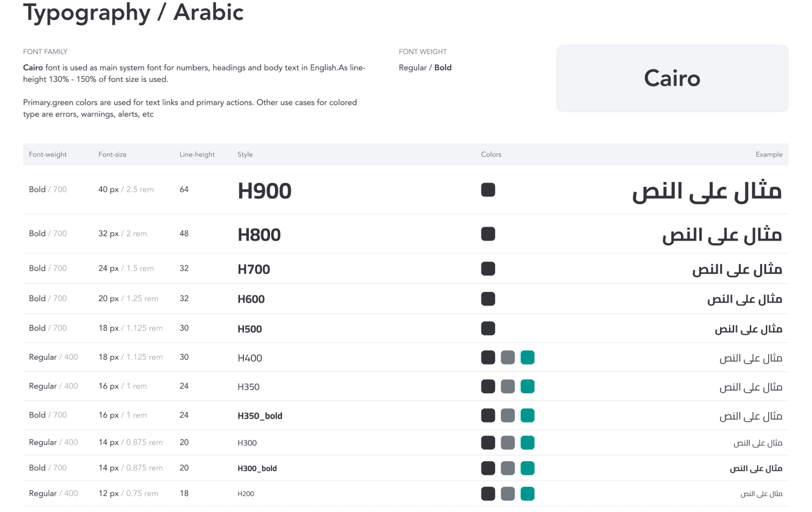The width and height of the screenshot is (812, 512).
Task: Click the Arabic example text in the H900 row
Action: [x=707, y=191]
